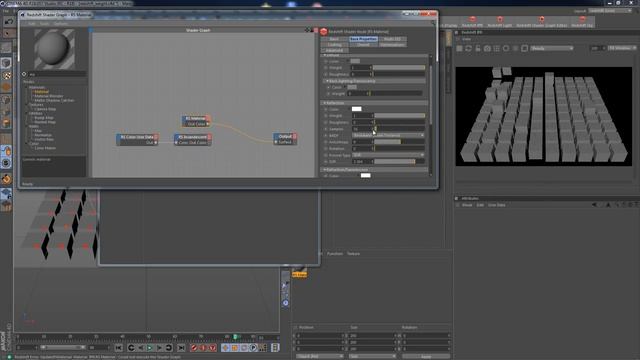Click the Apply button in Coordinates panel

(x=426, y=357)
